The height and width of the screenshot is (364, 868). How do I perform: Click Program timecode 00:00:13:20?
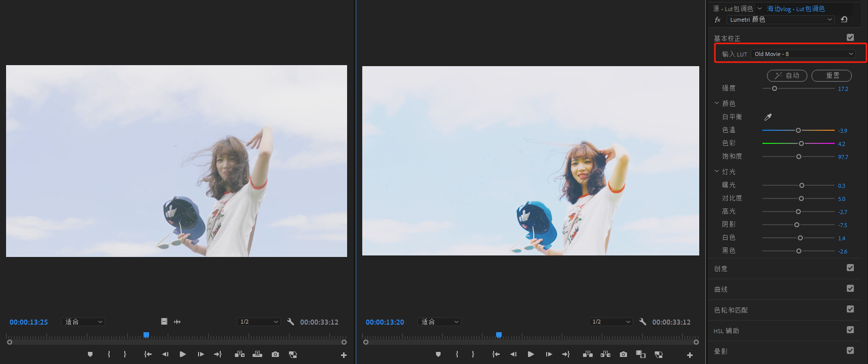[x=385, y=322]
